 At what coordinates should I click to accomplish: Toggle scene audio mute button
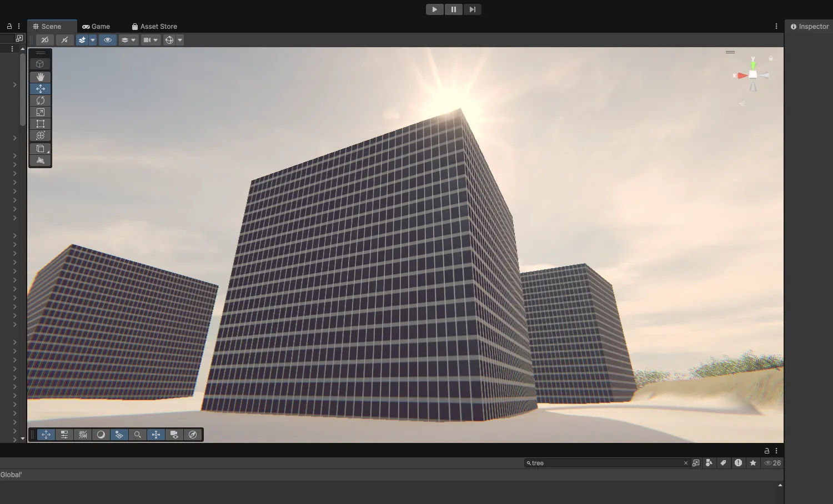click(x=64, y=40)
